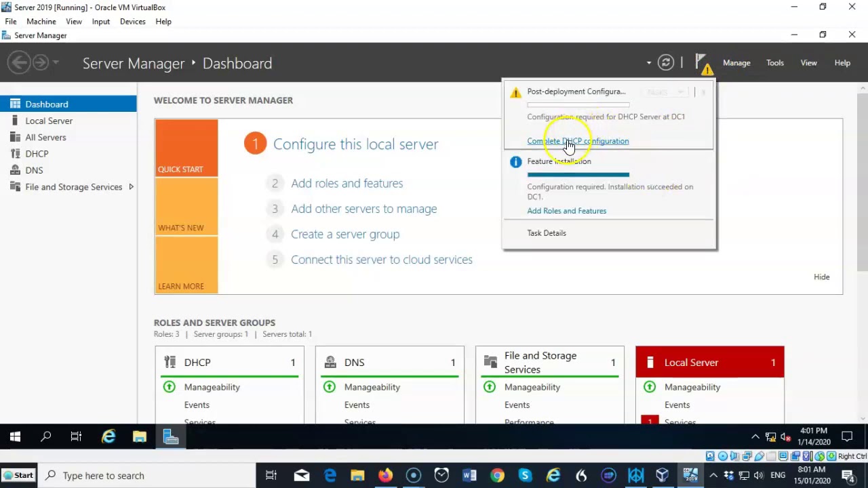Open Microsoft Word from the host taskbar
This screenshot has height=488, width=868.
pos(469,475)
